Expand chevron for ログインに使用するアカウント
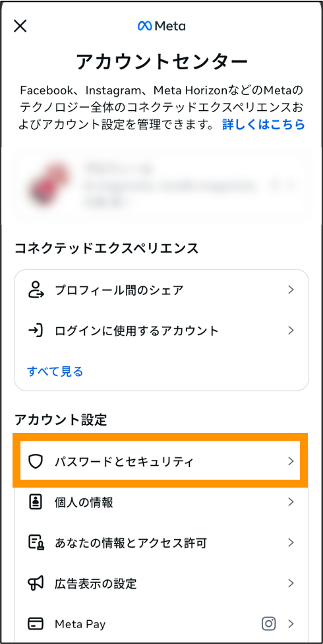 point(291,331)
